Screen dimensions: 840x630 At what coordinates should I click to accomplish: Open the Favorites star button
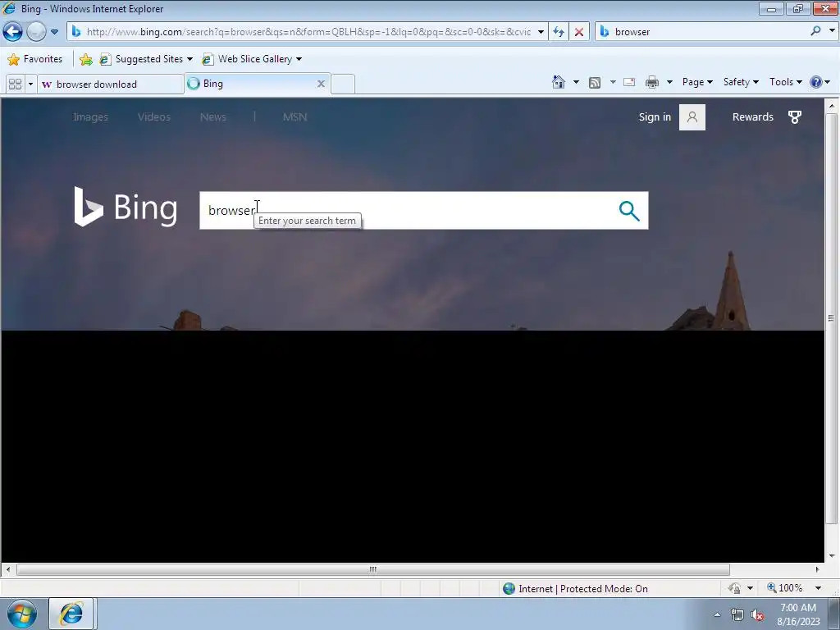coord(34,59)
